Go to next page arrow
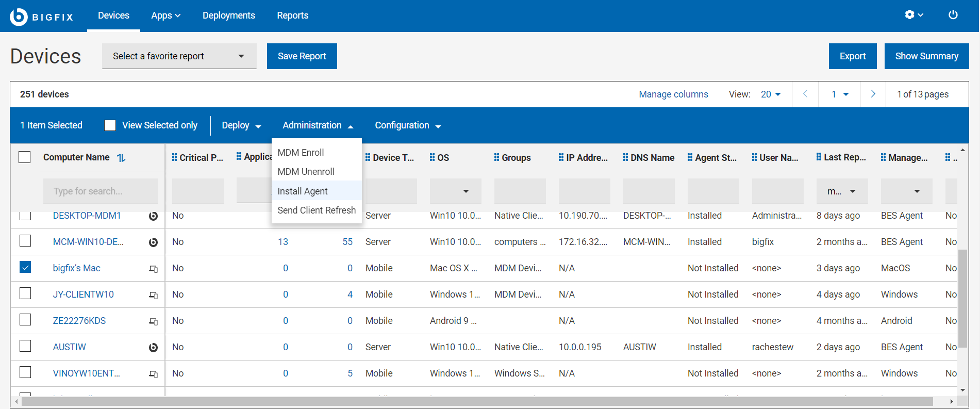 click(873, 94)
